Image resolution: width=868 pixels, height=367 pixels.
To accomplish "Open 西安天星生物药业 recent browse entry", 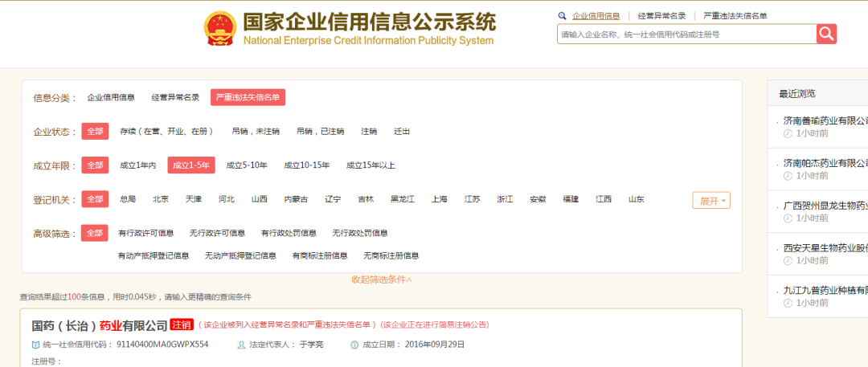I will click(825, 247).
